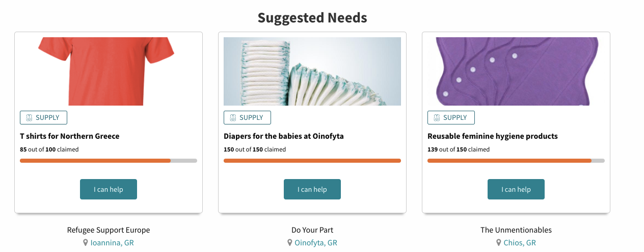Open the Oinofyta, GR location link
This screenshot has height=252, width=644.
[x=316, y=243]
